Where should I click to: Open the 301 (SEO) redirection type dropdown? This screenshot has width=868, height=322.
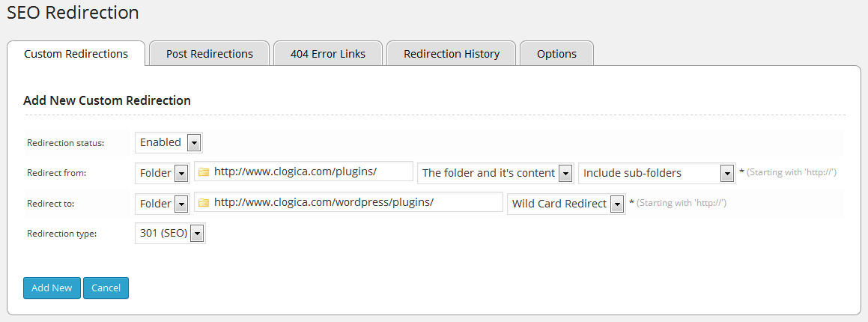point(170,234)
